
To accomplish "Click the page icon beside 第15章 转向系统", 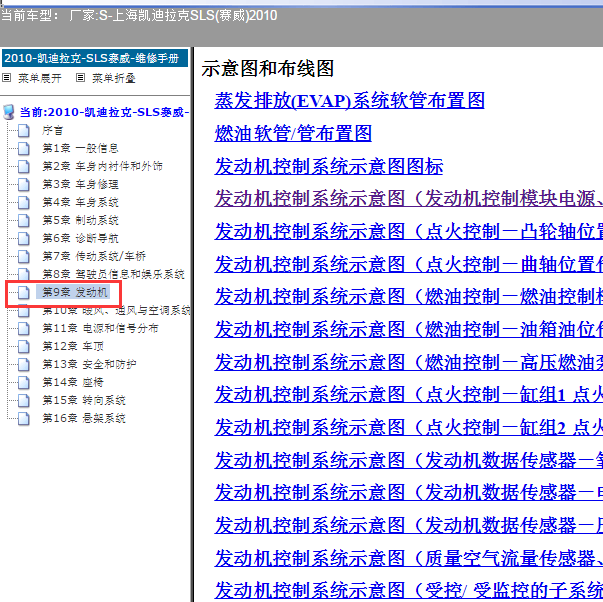I will click(23, 400).
